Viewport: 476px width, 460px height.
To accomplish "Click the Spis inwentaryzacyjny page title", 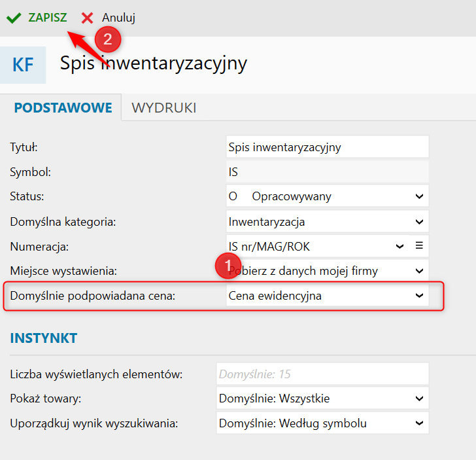I will [x=154, y=64].
